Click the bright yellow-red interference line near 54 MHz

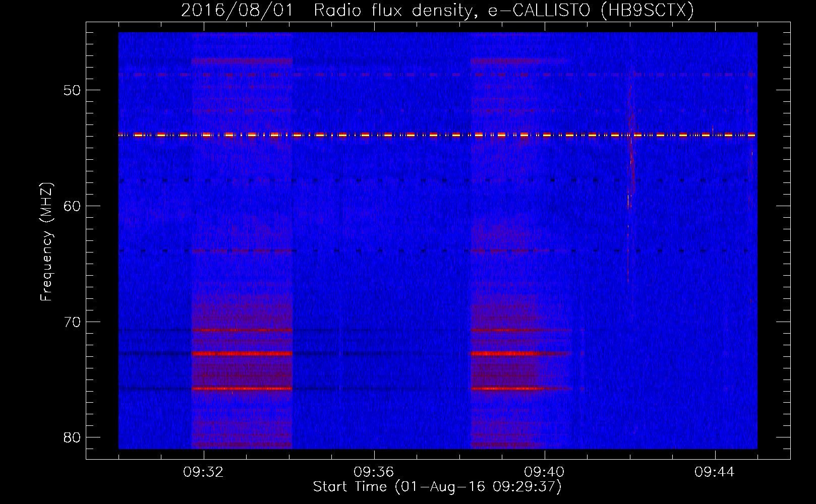click(437, 135)
